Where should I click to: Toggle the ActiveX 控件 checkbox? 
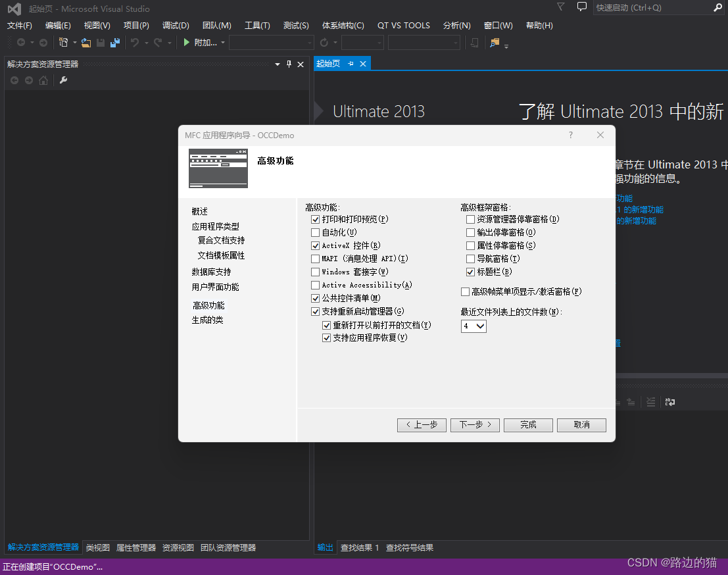[315, 245]
